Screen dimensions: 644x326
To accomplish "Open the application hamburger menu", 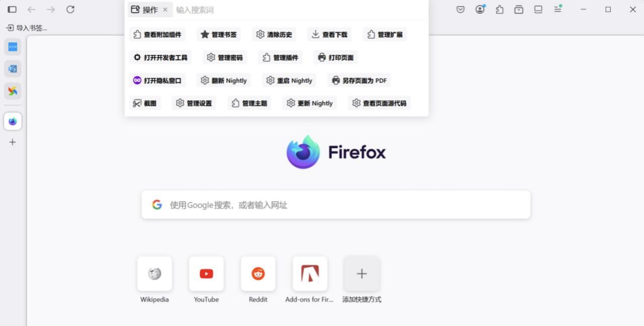I will point(558,9).
